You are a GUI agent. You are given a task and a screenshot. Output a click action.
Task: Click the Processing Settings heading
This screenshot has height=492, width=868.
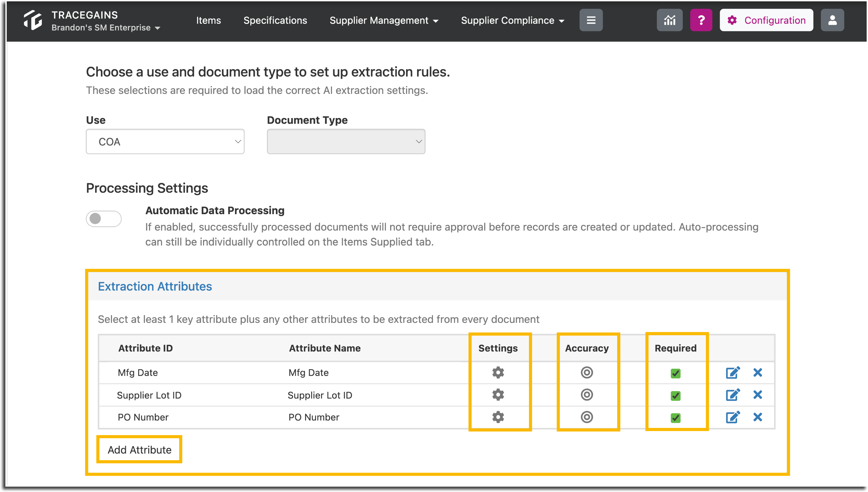click(x=147, y=188)
